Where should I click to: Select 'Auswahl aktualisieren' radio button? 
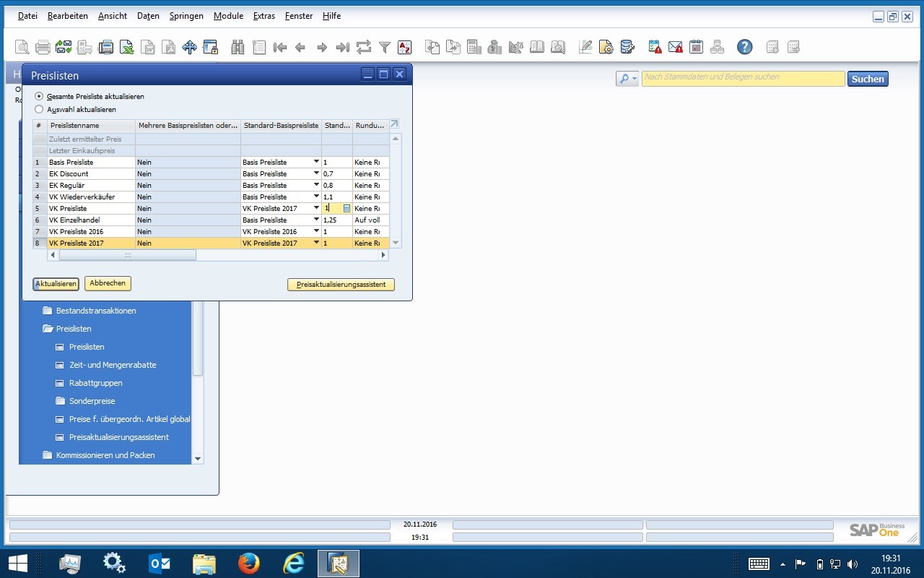coord(39,110)
